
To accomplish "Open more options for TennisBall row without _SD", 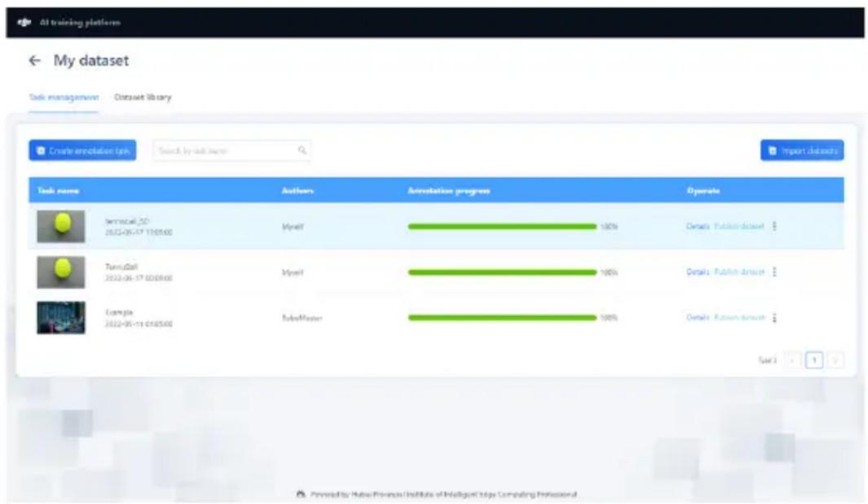I will pos(774,272).
